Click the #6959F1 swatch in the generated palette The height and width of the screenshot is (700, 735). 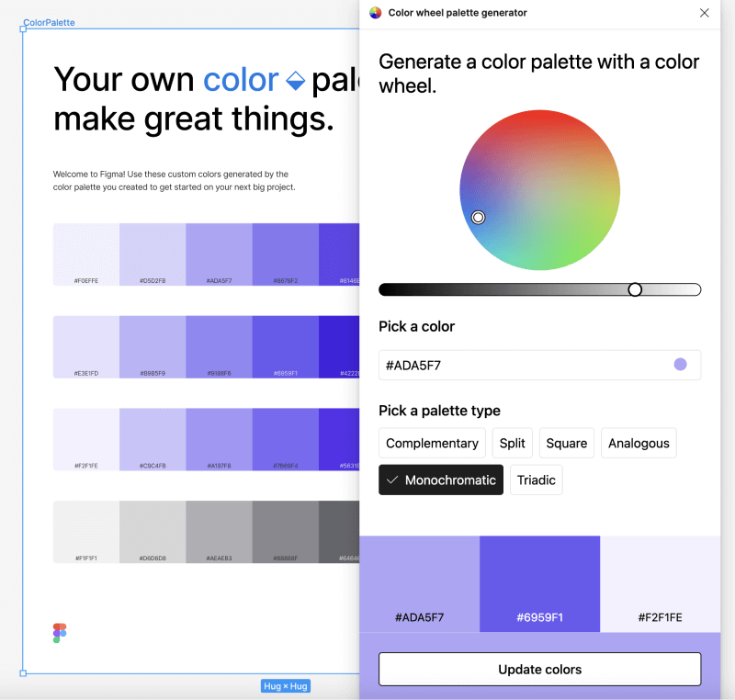tap(539, 583)
